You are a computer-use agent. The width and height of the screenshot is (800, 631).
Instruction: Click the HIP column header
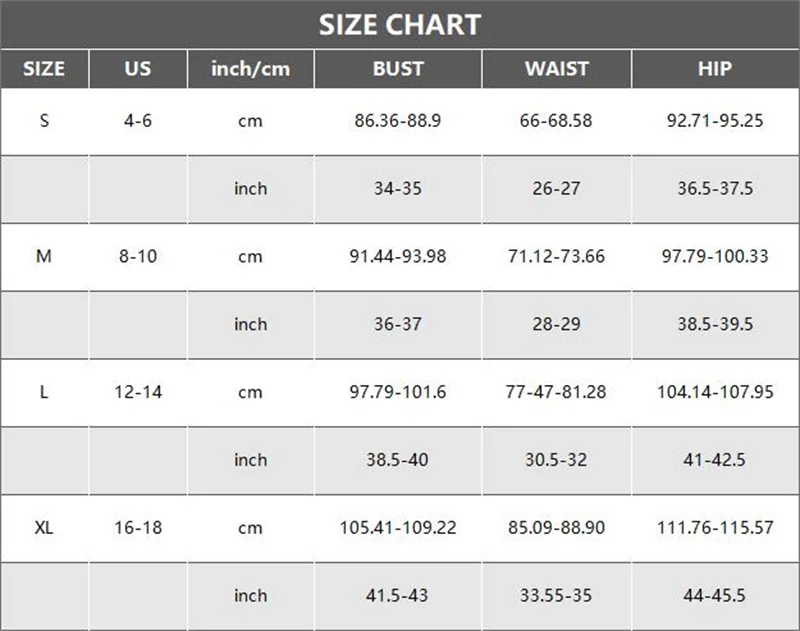pos(715,69)
